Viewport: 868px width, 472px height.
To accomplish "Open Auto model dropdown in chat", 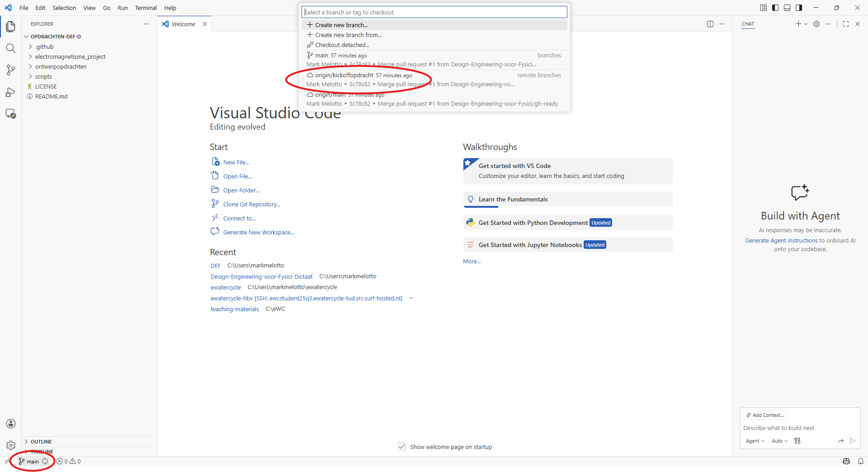I will pos(780,441).
